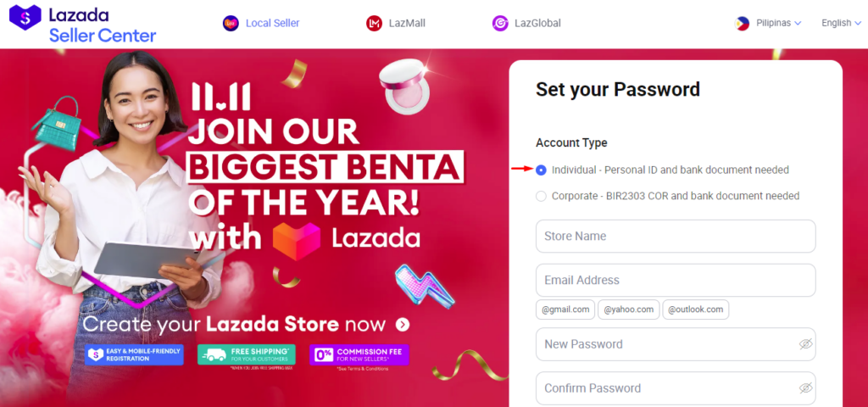The height and width of the screenshot is (407, 868).
Task: Select the Corporate account type radio
Action: 541,196
